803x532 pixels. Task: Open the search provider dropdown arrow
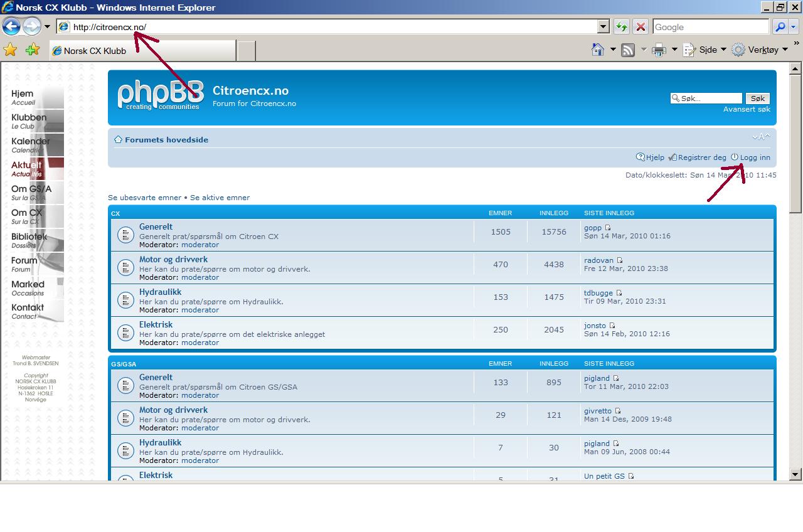(x=794, y=27)
